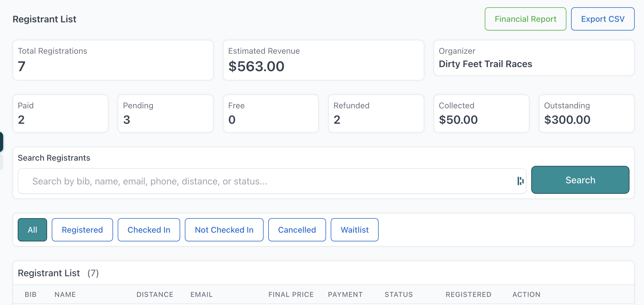Filter list by Registered
This screenshot has width=644, height=305.
[x=82, y=230]
